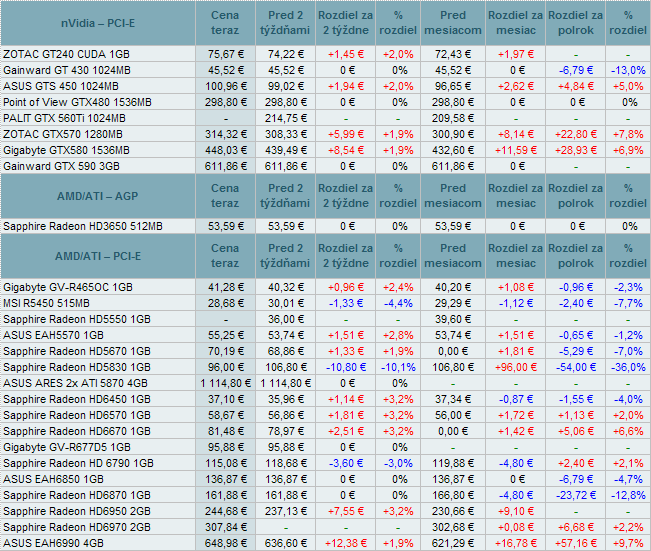The image size is (651, 551).
Task: Click the '648,98 €' current price
Action: point(226,543)
